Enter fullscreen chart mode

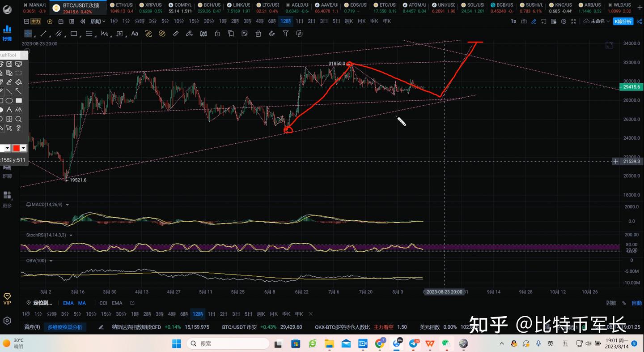tap(574, 21)
